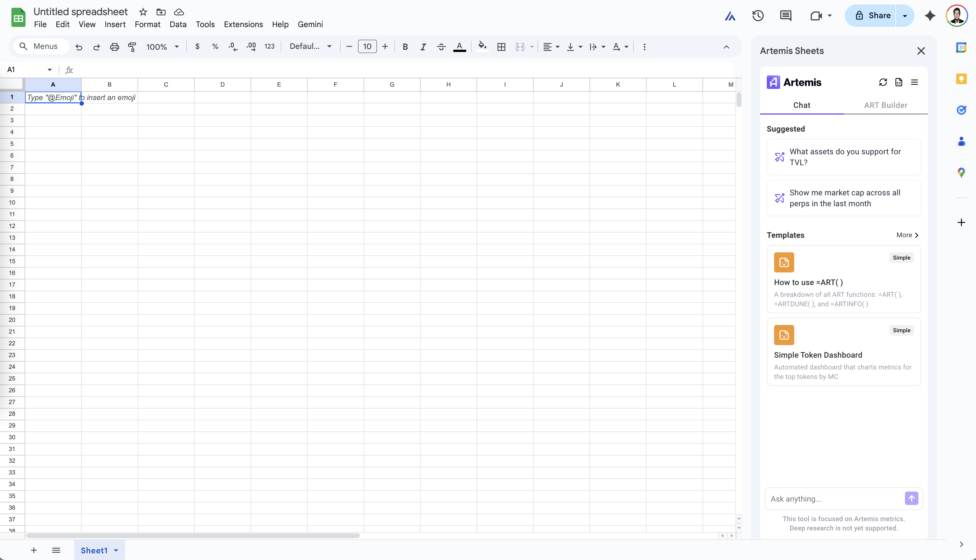The image size is (976, 560).
Task: Open the Extensions menu
Action: click(x=243, y=24)
